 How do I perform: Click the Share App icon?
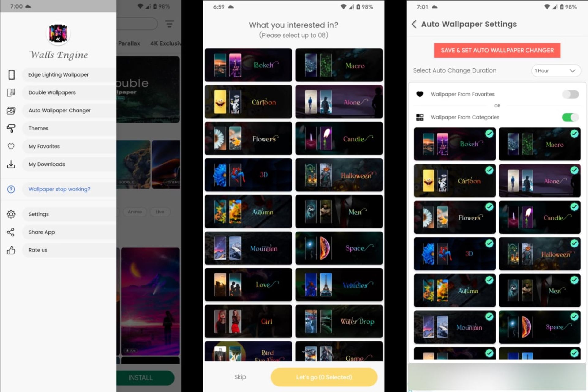[x=12, y=232]
